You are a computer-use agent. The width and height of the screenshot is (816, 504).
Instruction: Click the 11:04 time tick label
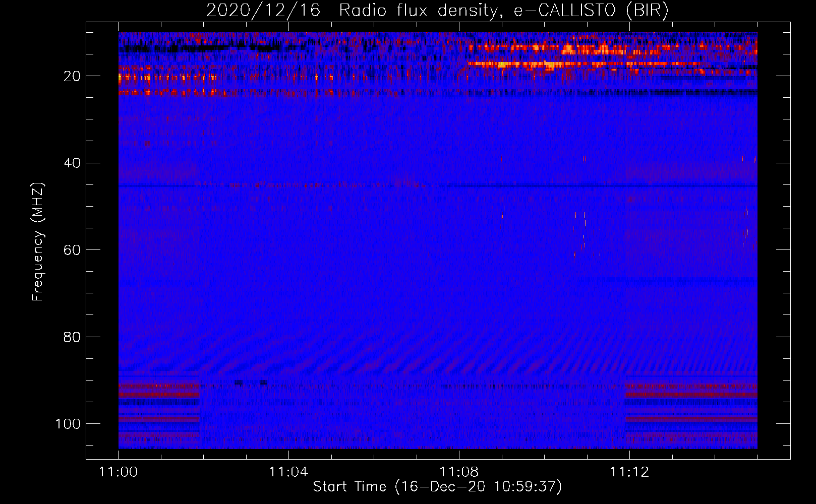tap(288, 472)
